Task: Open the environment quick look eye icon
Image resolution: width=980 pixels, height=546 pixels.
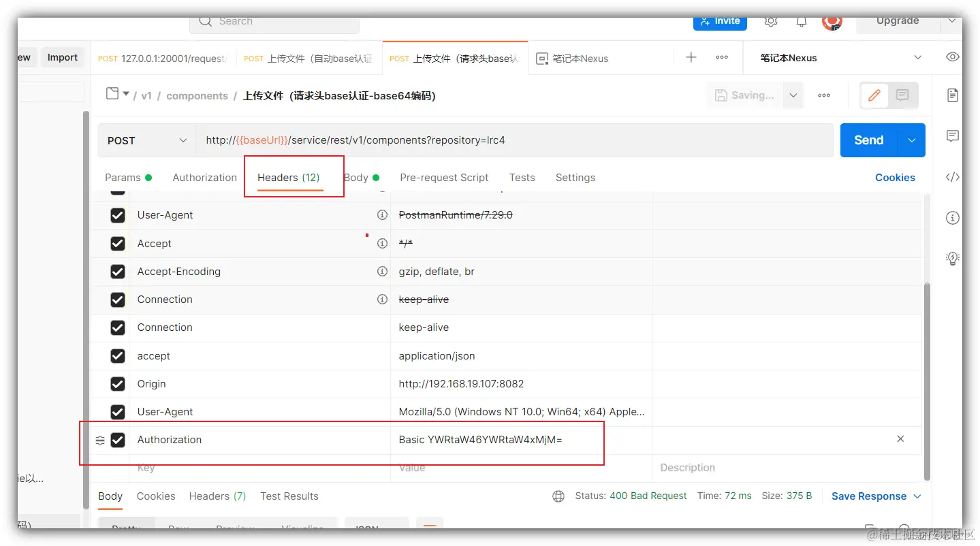Action: pyautogui.click(x=953, y=57)
